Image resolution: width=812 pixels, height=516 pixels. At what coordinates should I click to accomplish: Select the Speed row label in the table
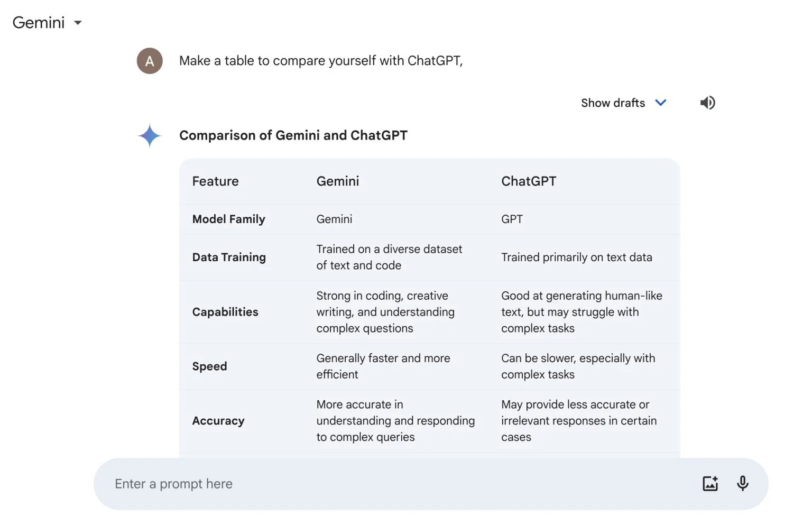pyautogui.click(x=209, y=366)
